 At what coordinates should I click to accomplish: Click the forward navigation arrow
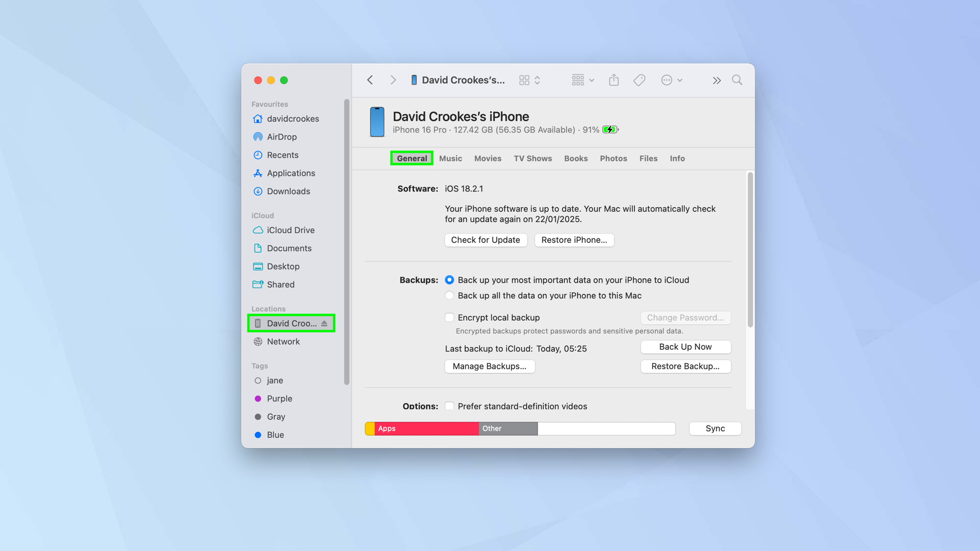tap(392, 80)
